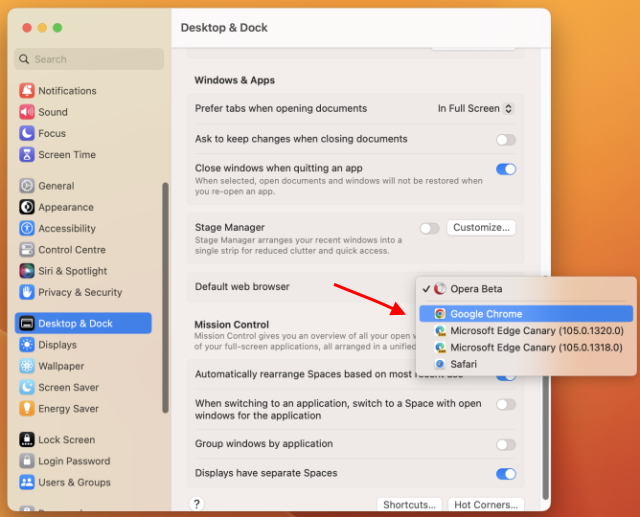Image resolution: width=640 pixels, height=517 pixels.
Task: Open Screen Saver icon
Action: (27, 387)
